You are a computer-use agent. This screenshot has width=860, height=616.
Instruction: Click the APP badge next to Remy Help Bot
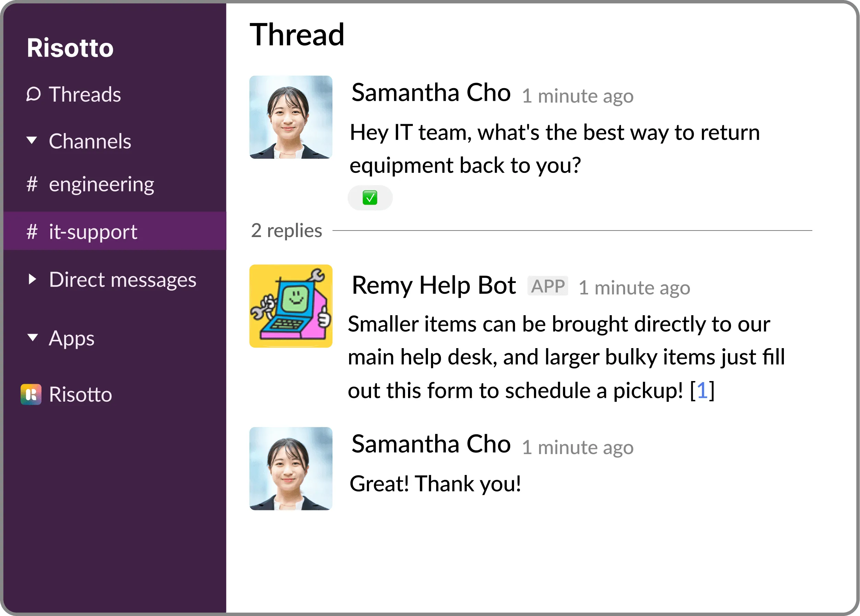tap(547, 286)
